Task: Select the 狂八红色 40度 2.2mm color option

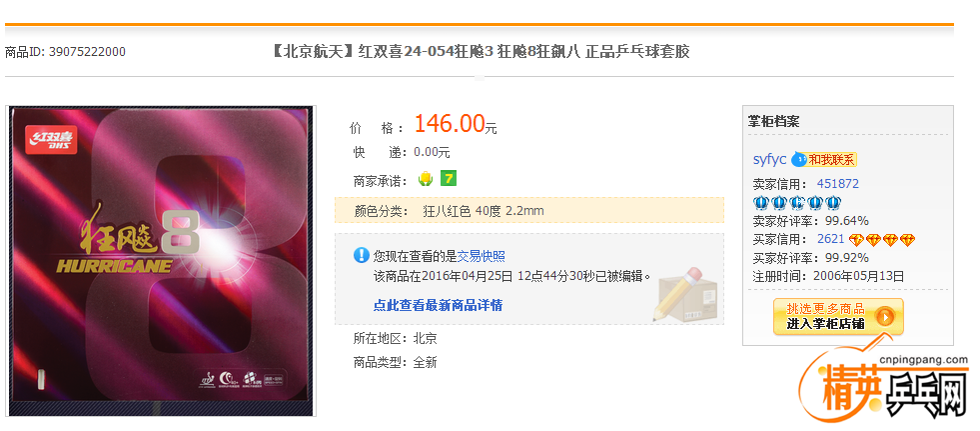Action: click(x=484, y=211)
